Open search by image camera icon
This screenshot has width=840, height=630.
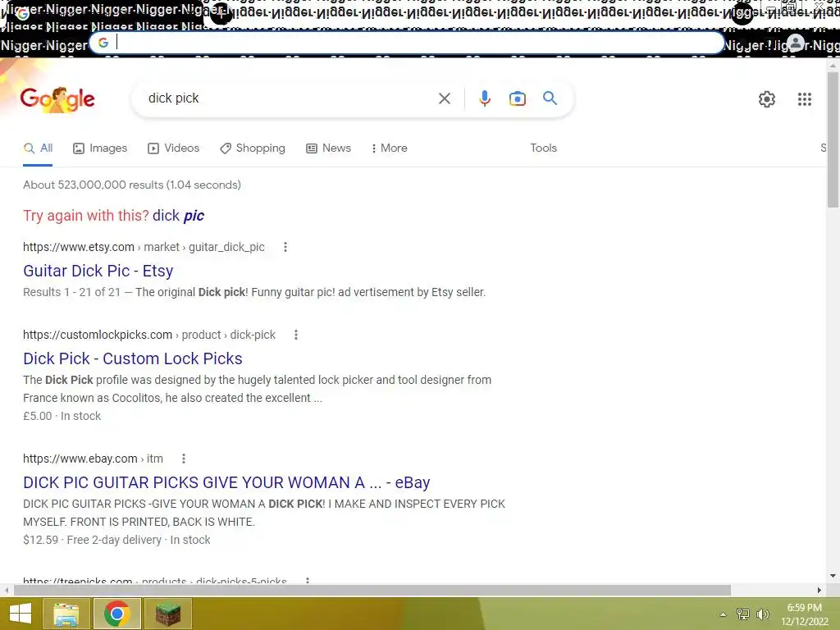[x=517, y=98]
